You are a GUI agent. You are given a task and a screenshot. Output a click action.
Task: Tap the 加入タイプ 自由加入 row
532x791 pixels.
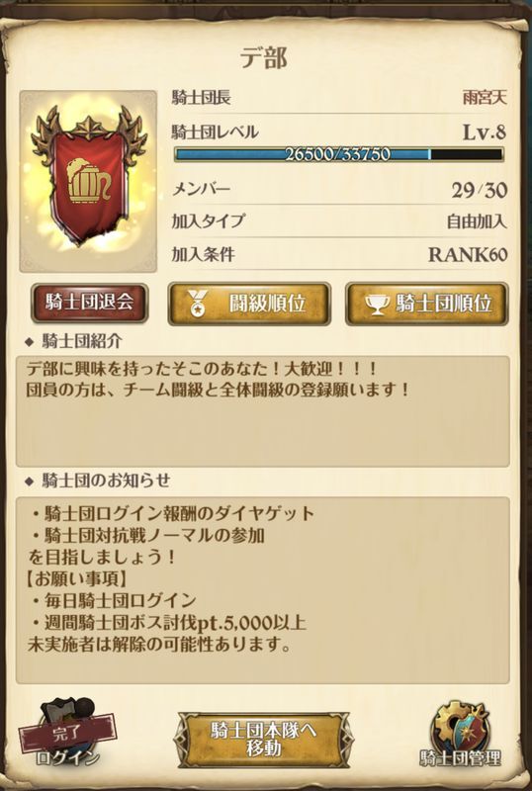pyautogui.click(x=339, y=220)
